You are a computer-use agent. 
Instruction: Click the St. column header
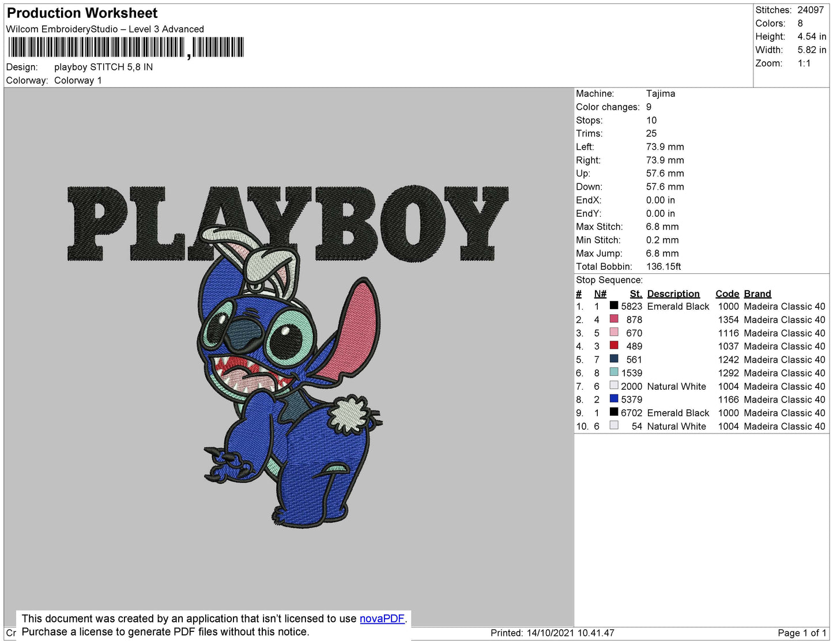click(635, 293)
